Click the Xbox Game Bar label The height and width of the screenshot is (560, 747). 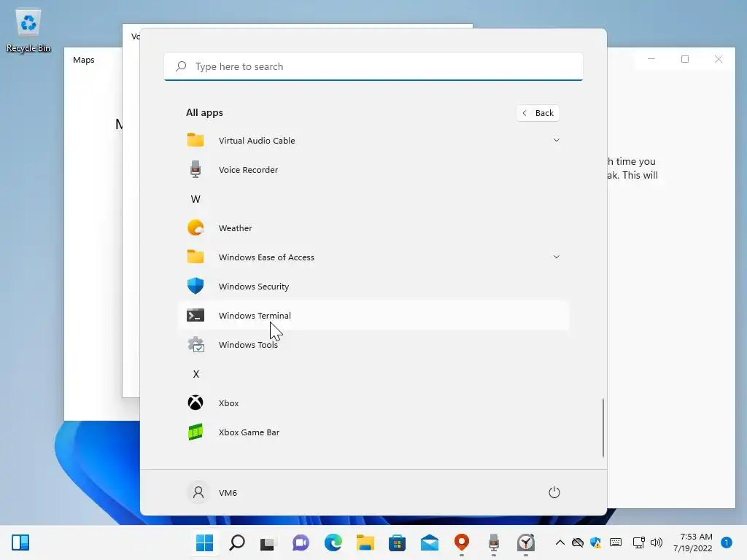click(249, 432)
